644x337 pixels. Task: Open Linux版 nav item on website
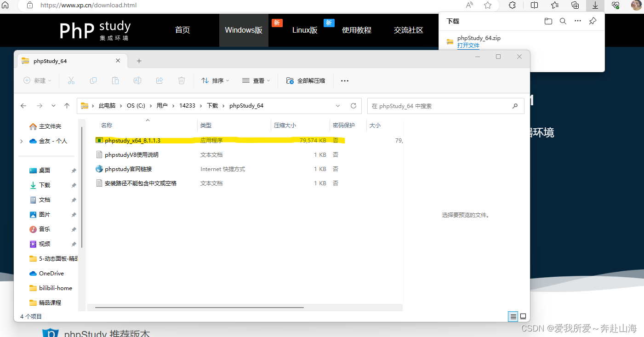[x=305, y=30]
